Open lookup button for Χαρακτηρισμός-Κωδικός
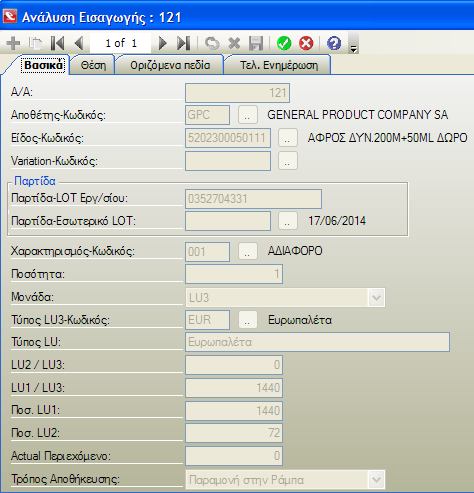Image resolution: width=474 pixels, height=493 pixels. coord(248,251)
